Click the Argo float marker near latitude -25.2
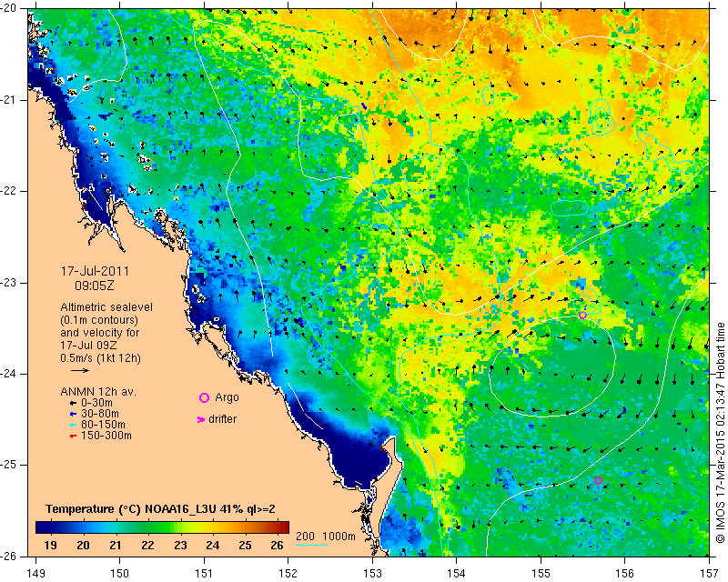This screenshot has width=728, height=582. pyautogui.click(x=598, y=480)
